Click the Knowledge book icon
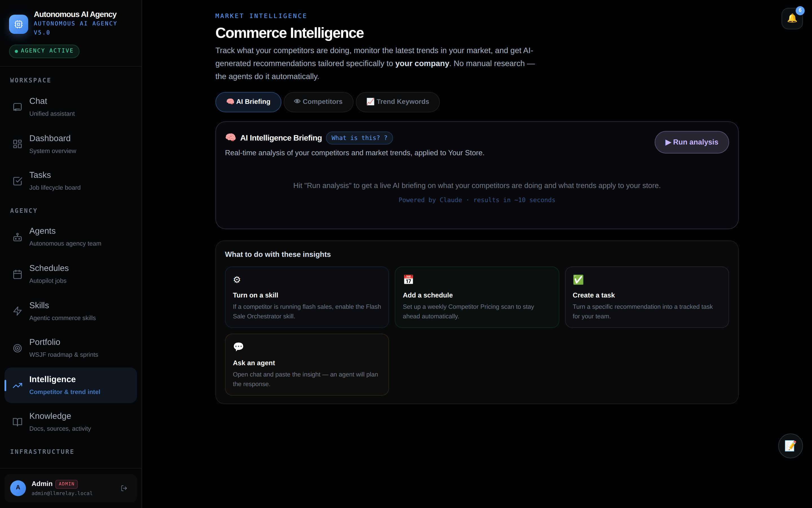Screen dimensions: 812x508 [x=17, y=422]
